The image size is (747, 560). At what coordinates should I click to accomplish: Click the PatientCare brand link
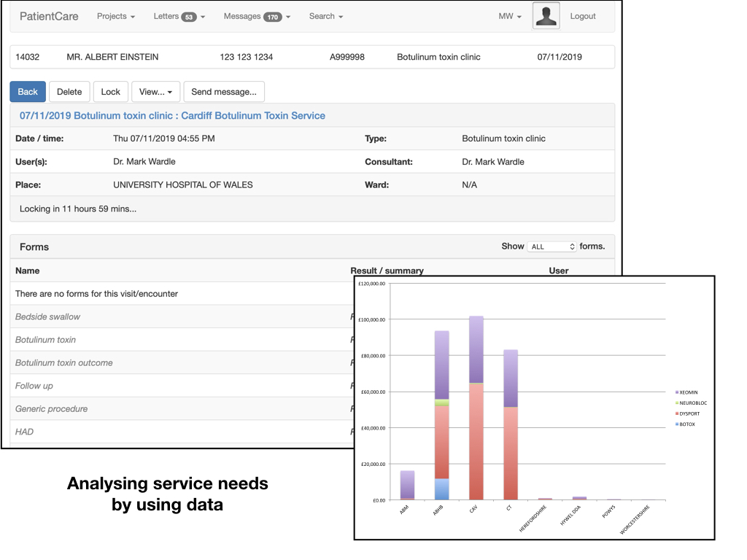49,16
